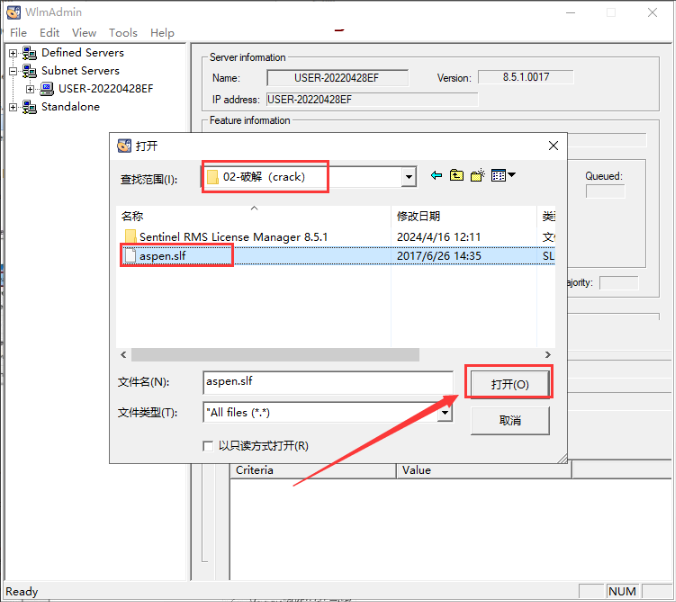Click the Queued field in WlmAdmin

[605, 191]
